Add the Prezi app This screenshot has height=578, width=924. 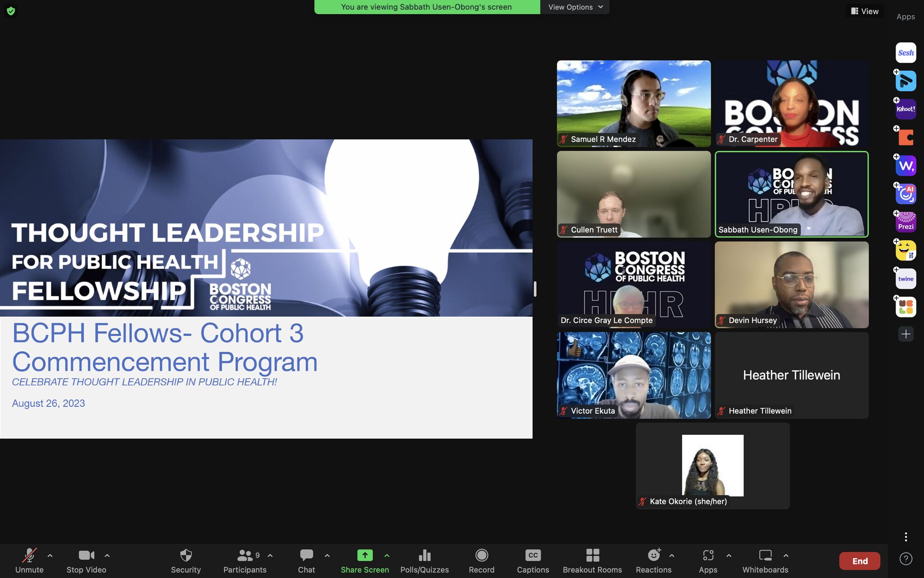click(x=906, y=222)
